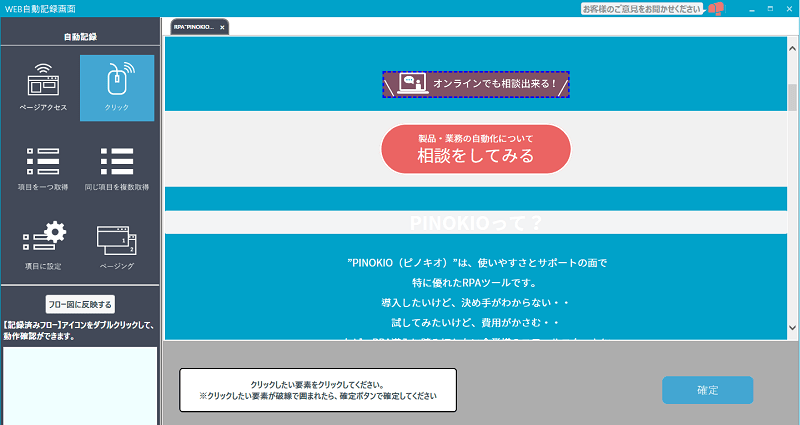Choose the 項目を一つ取得 tool
800x425 pixels.
tap(43, 168)
